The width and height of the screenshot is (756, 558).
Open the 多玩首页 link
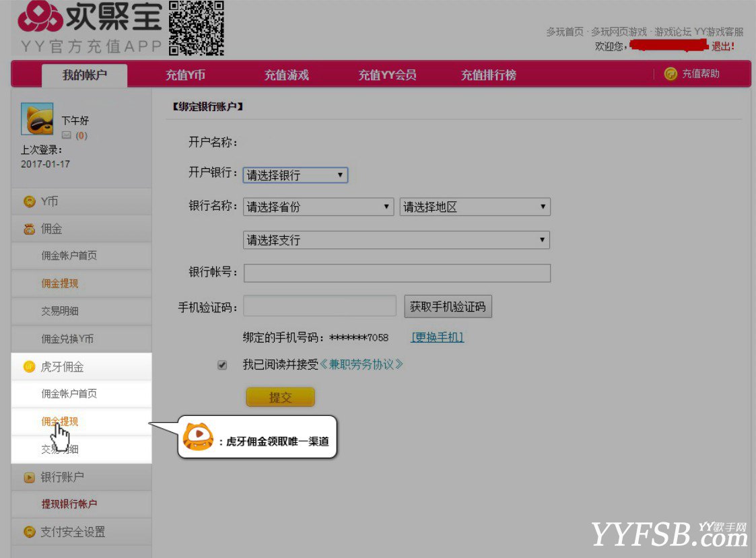coord(565,32)
